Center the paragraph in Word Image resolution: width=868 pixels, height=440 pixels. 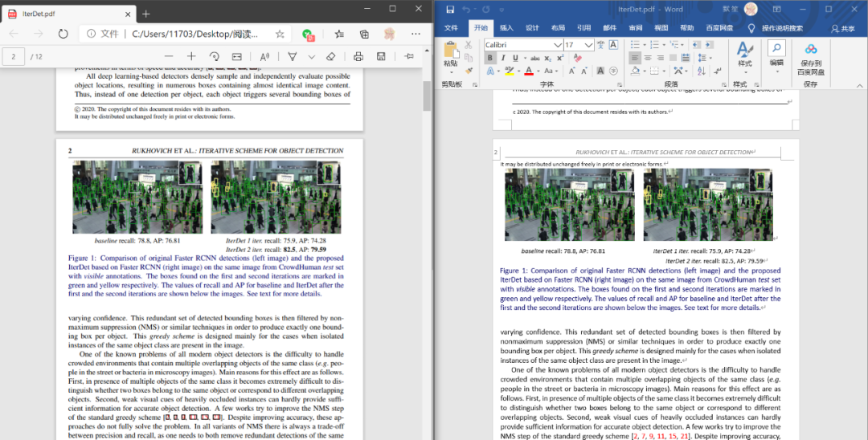click(647, 58)
